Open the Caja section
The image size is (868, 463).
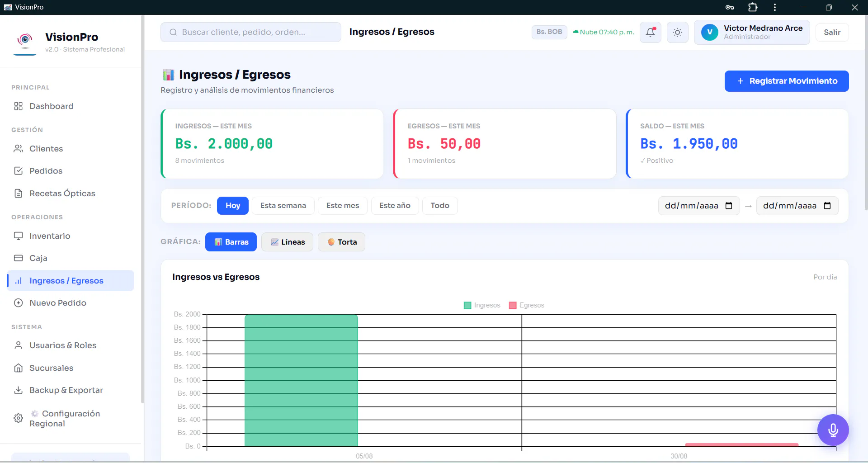pyautogui.click(x=71, y=258)
